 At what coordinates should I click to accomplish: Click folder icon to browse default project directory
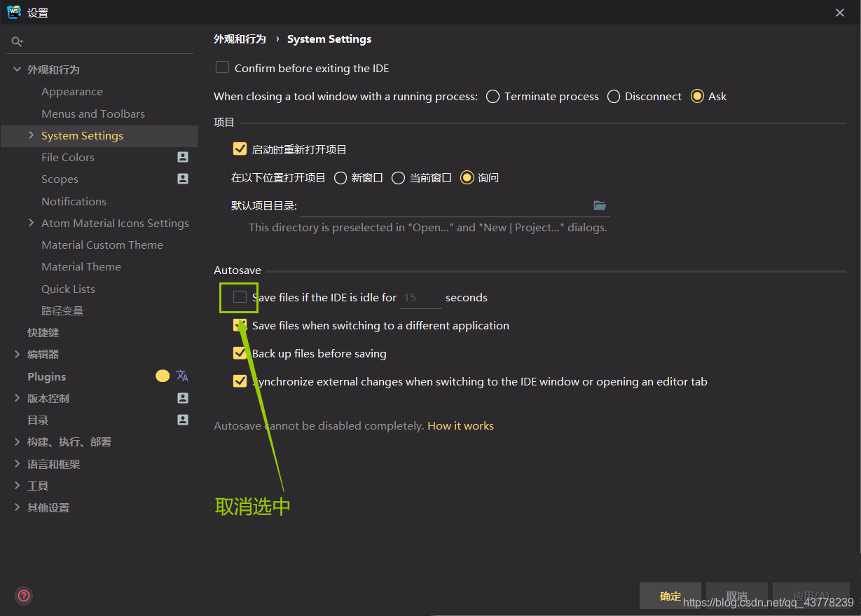pos(600,205)
